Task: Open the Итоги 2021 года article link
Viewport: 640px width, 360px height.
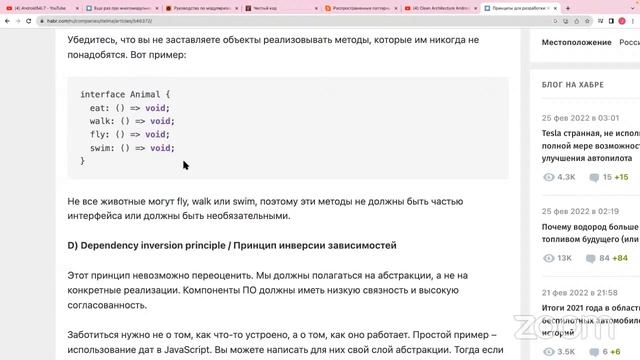Action: 591,320
